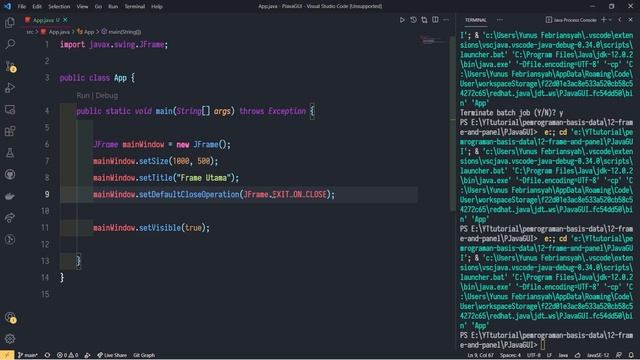Close the terminal panel
The height and width of the screenshot is (360, 640).
631,20
